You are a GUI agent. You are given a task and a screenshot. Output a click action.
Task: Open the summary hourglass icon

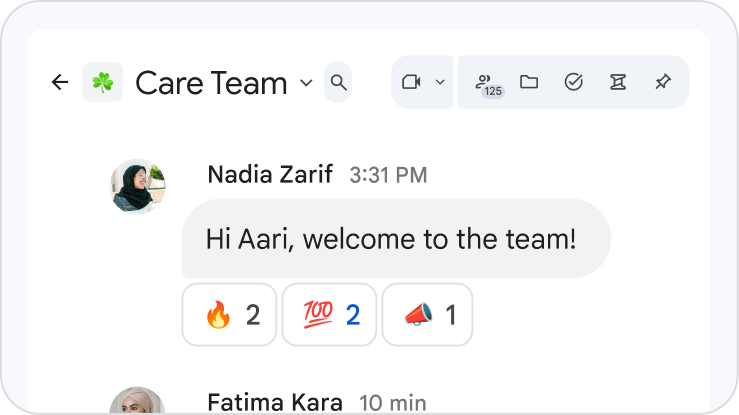tap(618, 82)
